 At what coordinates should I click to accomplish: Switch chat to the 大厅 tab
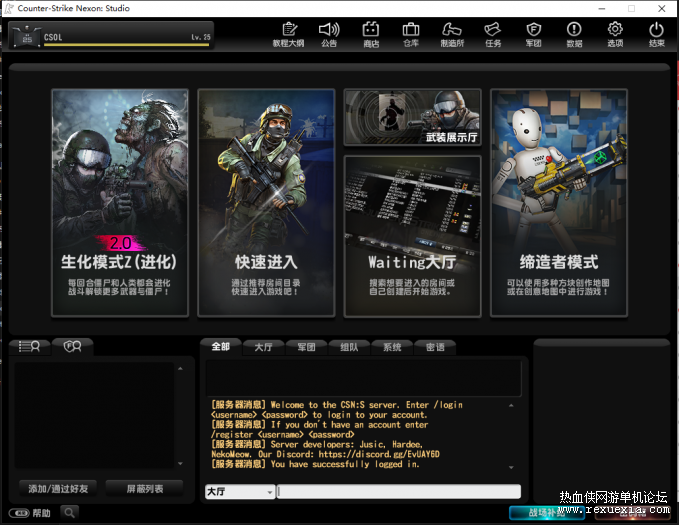263,347
